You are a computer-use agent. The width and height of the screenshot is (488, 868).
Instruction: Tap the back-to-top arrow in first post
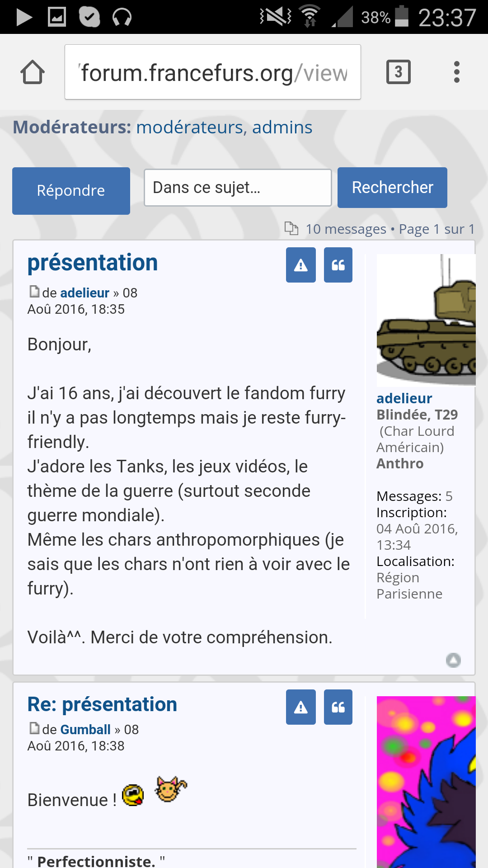(x=453, y=660)
